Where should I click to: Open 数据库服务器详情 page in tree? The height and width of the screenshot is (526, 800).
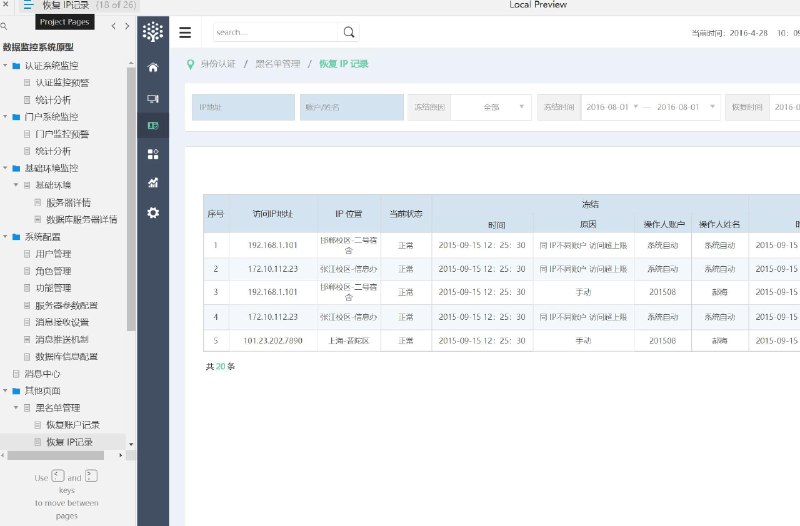click(82, 219)
